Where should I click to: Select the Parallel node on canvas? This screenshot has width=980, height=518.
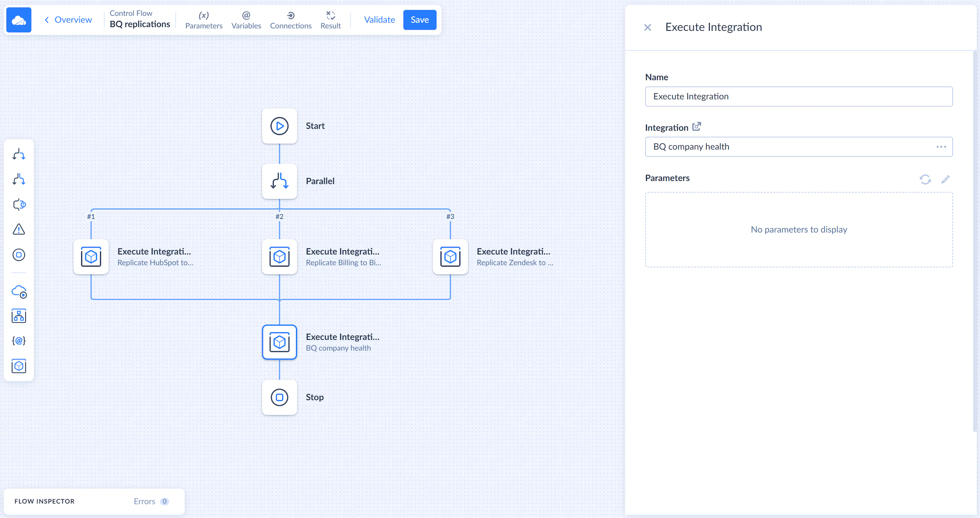pyautogui.click(x=280, y=181)
